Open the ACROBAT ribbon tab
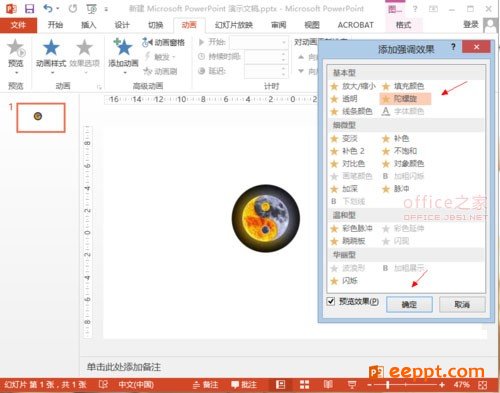Screen dimensions: 500x393 tap(355, 25)
